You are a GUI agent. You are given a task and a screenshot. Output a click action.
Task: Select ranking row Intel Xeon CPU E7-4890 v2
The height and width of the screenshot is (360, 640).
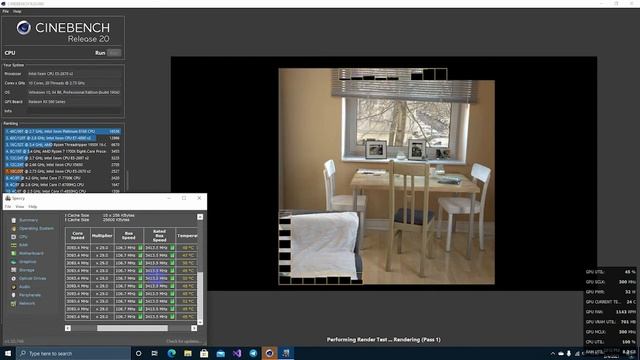point(63,138)
